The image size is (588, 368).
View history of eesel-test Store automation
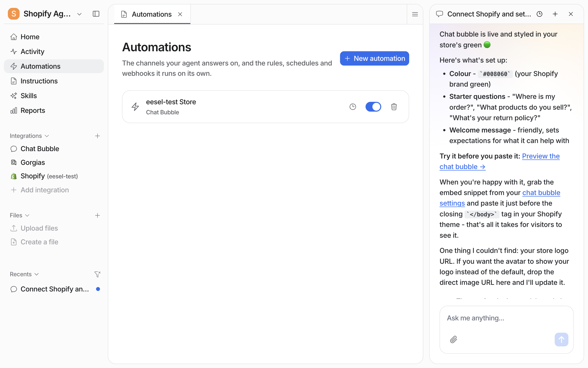click(353, 107)
